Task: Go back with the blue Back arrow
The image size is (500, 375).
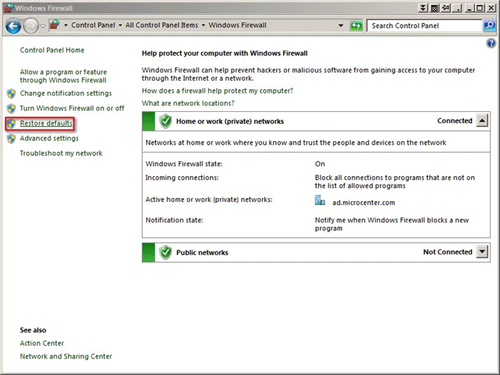Action: 14,26
